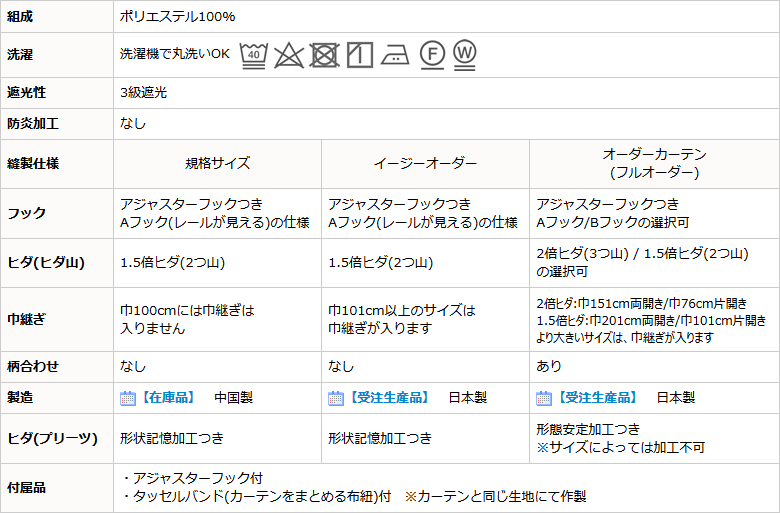Viewport: 780px width, 513px height.
Task: Click calendar icon beside 受注生産品 日本製 in easy-order column
Action: 336,398
